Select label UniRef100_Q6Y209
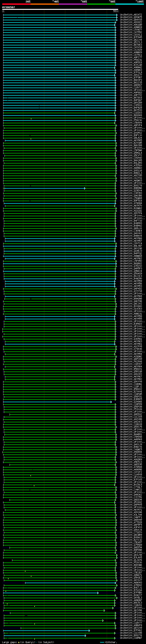 (x=131, y=628)
